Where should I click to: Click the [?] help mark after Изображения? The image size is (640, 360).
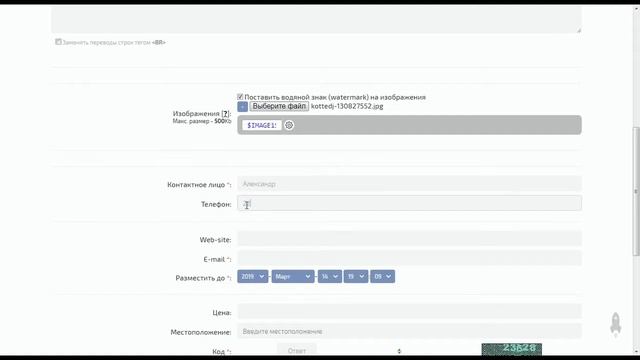225,113
